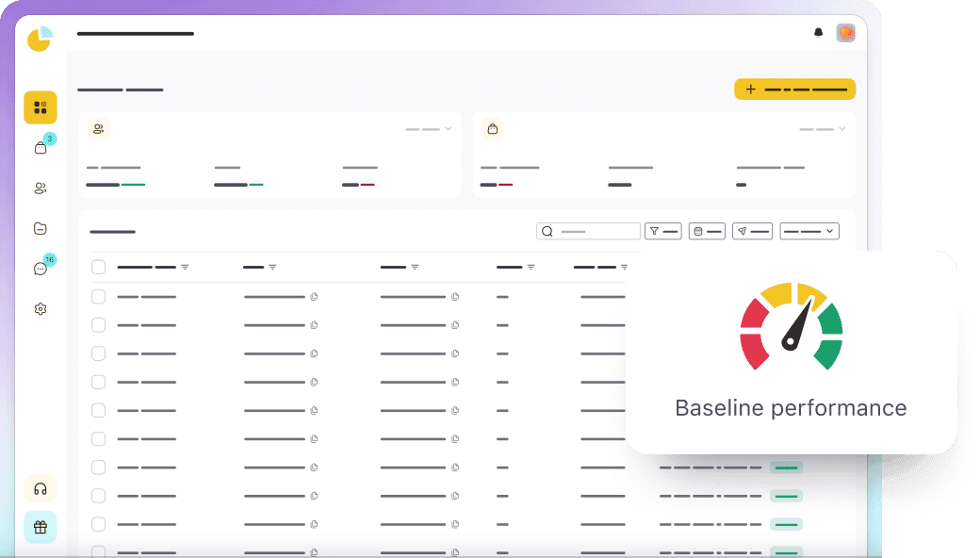
Task: Open the dropdown right of the send button
Action: pyautogui.click(x=809, y=231)
